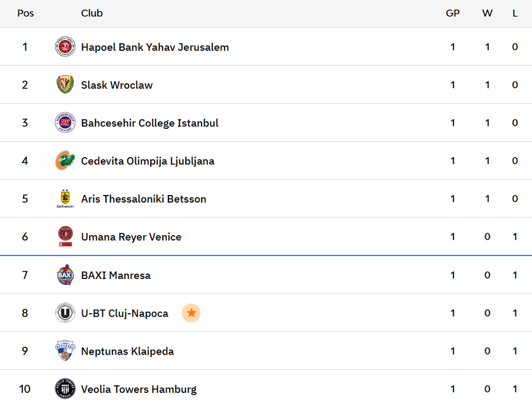532x403 pixels.
Task: Click the U-BT Cluj-Napoca logo
Action: [x=65, y=313]
